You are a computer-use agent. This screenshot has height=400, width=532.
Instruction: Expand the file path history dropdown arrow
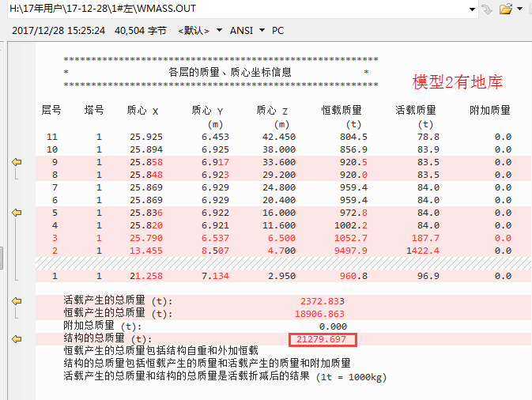point(472,9)
